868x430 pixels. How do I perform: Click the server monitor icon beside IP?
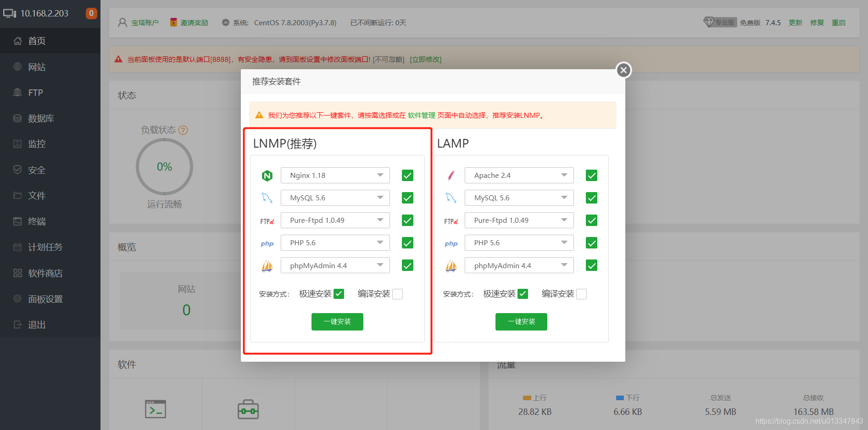click(10, 13)
